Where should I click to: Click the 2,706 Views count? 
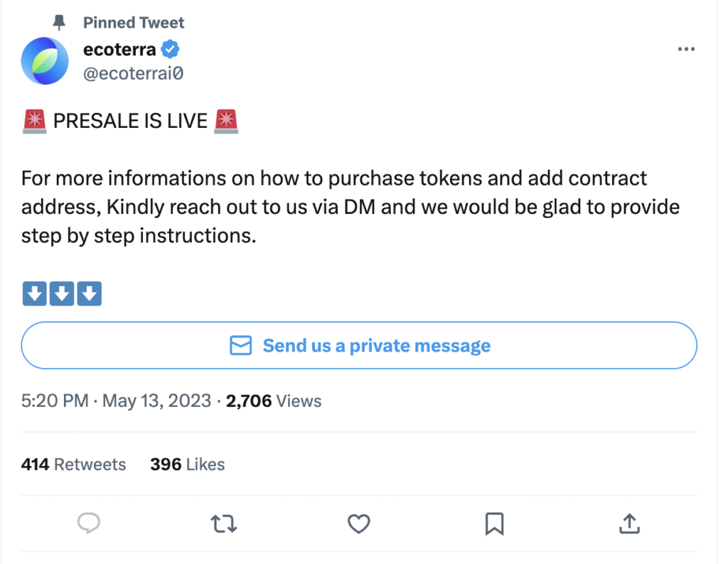(x=274, y=401)
